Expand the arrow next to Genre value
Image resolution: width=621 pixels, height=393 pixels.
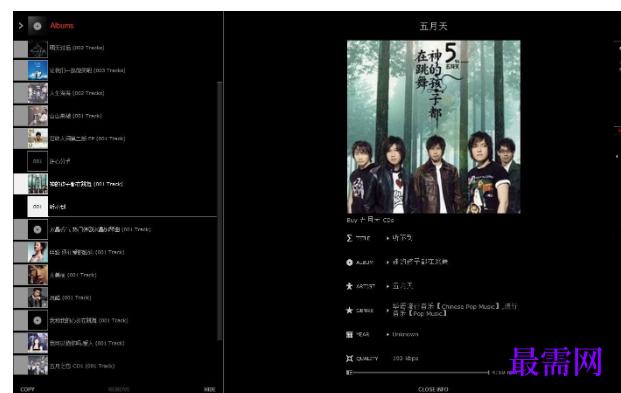[388, 310]
